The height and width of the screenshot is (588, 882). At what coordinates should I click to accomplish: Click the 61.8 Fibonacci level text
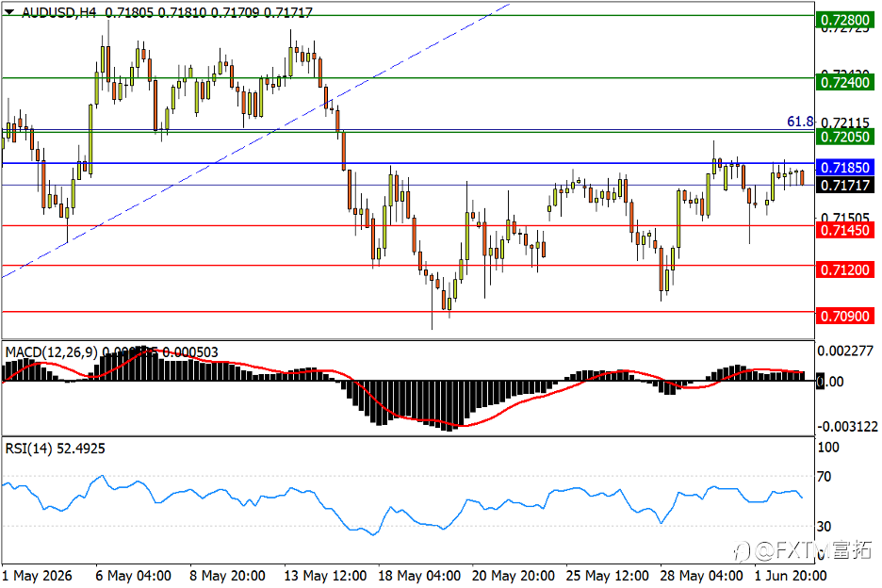tap(800, 122)
